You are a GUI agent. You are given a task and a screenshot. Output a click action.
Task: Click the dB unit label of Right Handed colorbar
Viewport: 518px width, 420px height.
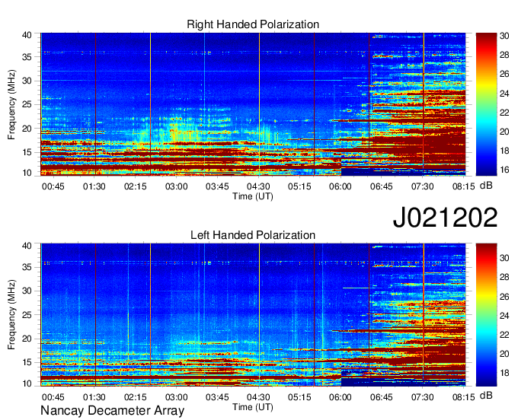click(x=486, y=186)
